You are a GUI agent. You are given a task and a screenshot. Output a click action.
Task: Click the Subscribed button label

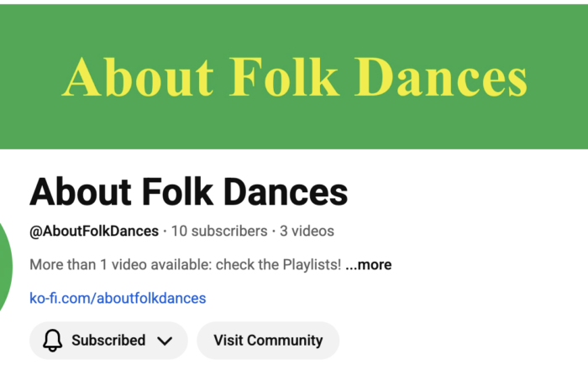[x=108, y=341]
